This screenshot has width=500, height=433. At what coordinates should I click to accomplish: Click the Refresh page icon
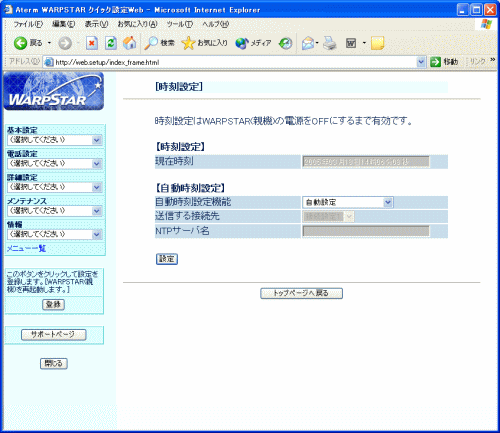click(x=111, y=43)
